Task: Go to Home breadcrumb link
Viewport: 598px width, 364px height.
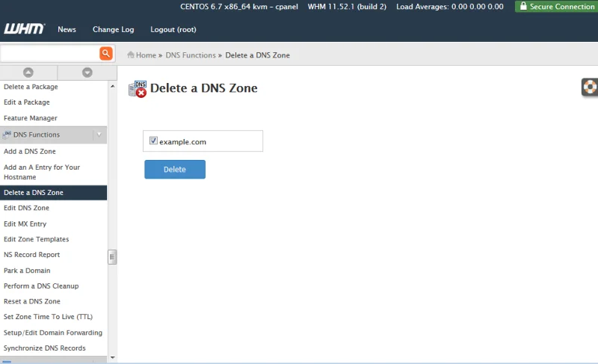Action: click(146, 55)
